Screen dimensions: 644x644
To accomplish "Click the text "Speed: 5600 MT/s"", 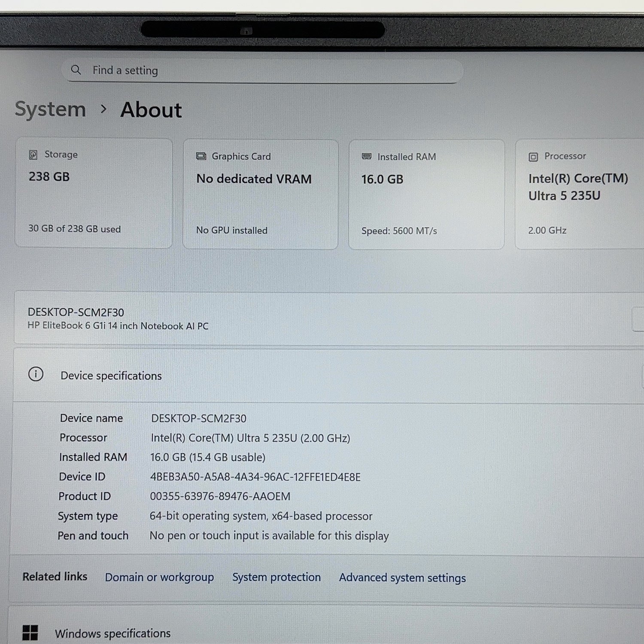I will tap(399, 231).
